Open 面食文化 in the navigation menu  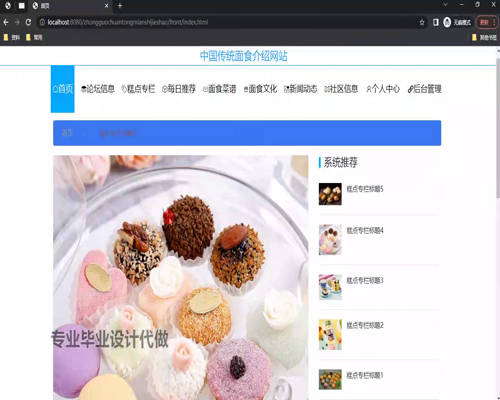pyautogui.click(x=260, y=89)
